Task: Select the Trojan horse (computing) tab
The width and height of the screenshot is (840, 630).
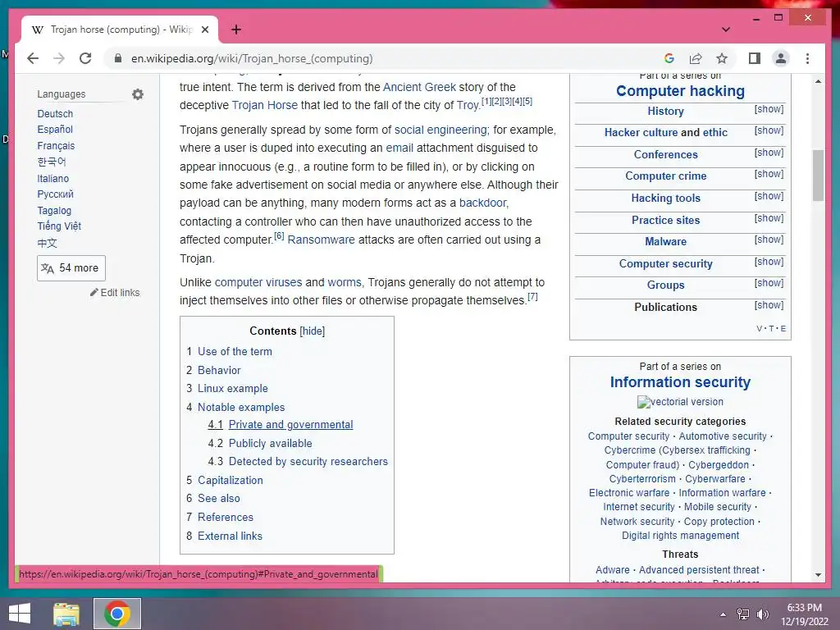Action: point(120,30)
